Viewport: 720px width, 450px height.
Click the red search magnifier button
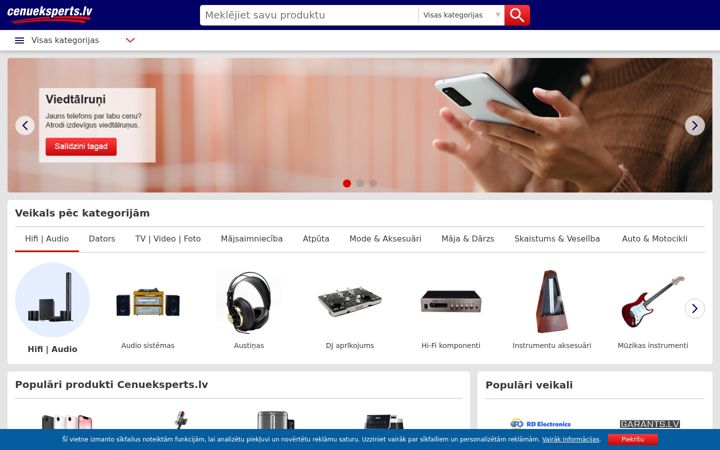tap(517, 15)
